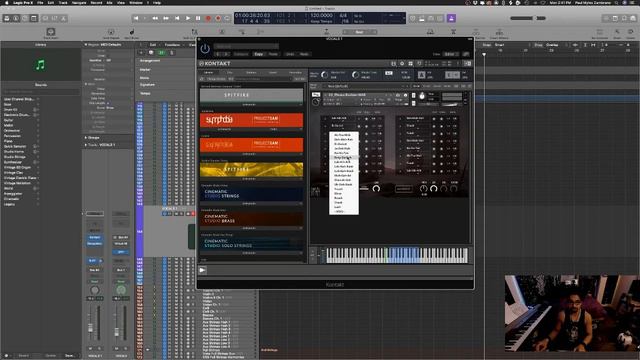Click the instrument info icon
This screenshot has width=640, height=360.
pyautogui.click(x=405, y=95)
